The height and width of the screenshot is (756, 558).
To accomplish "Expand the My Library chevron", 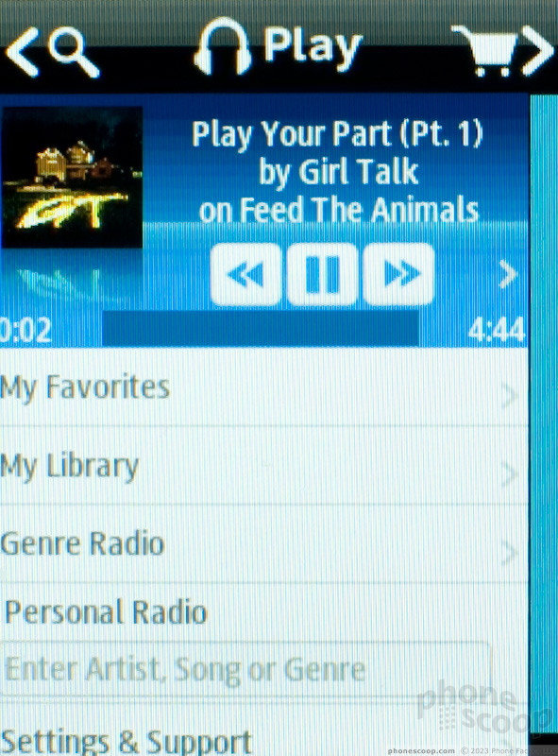I will coord(510,474).
